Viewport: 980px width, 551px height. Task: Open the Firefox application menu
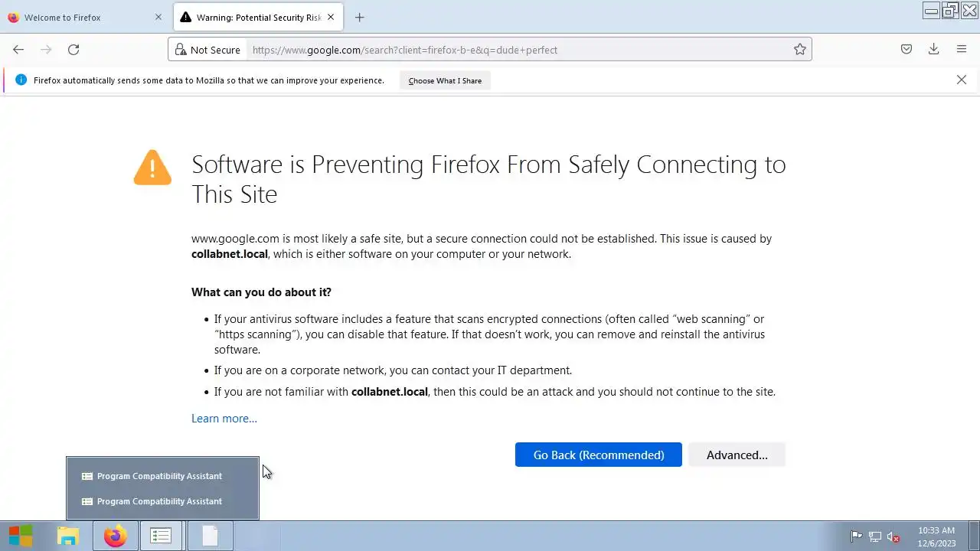point(962,50)
